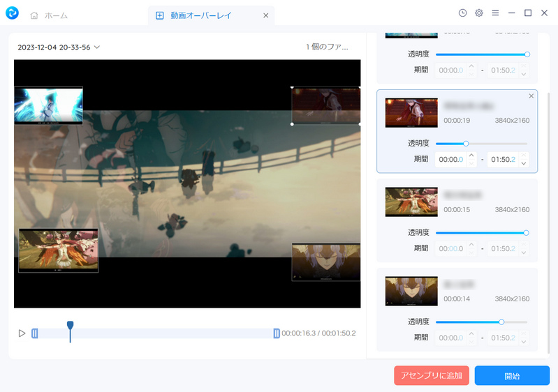Increase start time of 00:00:19 clip
Viewport: 558px width, 392px height.
pyautogui.click(x=471, y=156)
